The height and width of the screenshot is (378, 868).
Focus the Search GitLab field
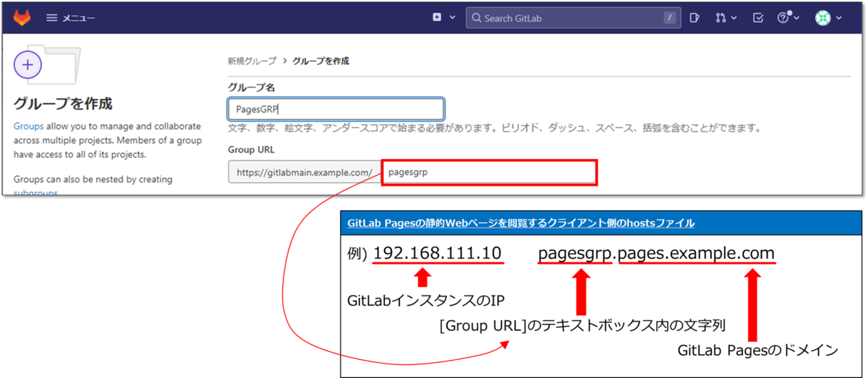(573, 18)
